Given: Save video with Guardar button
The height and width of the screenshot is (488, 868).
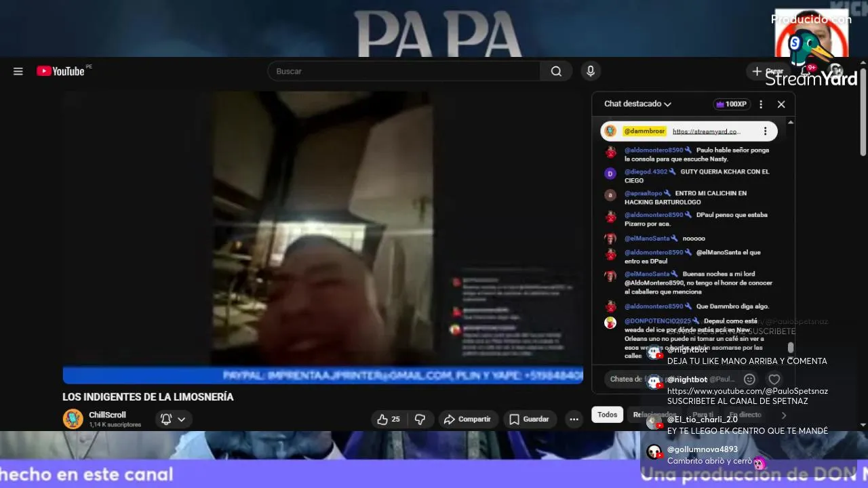Looking at the screenshot, I should coord(530,420).
